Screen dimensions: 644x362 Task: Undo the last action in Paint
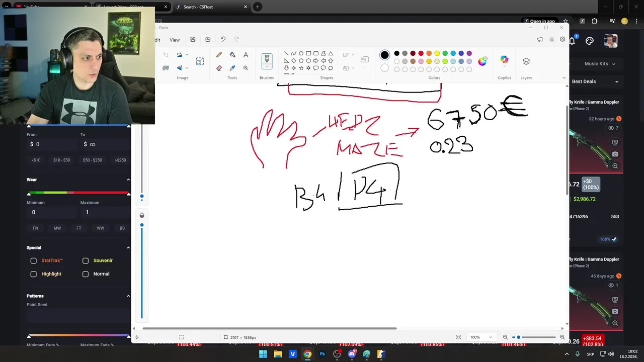click(x=223, y=40)
